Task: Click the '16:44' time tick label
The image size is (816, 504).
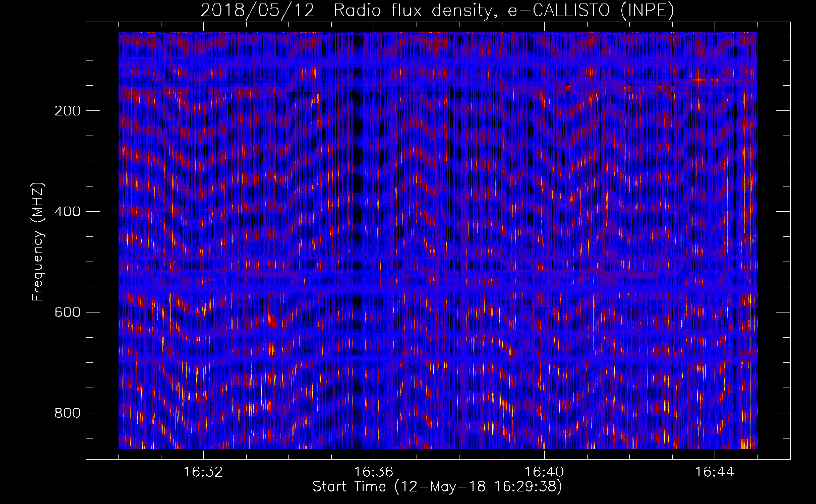Action: [715, 472]
